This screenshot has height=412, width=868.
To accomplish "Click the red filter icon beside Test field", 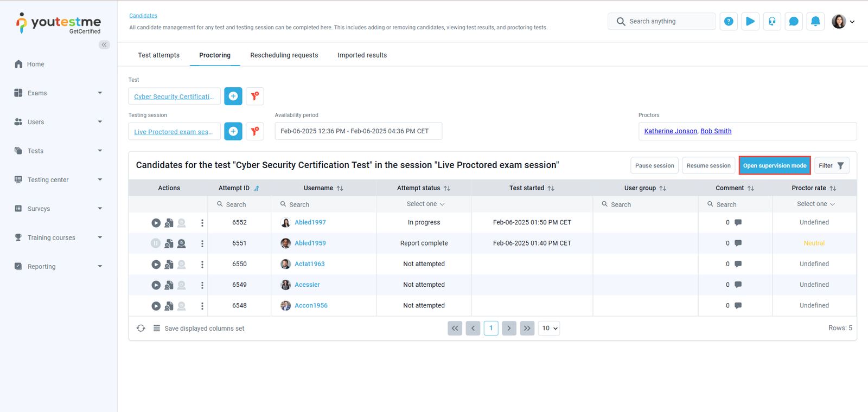I will (x=255, y=96).
